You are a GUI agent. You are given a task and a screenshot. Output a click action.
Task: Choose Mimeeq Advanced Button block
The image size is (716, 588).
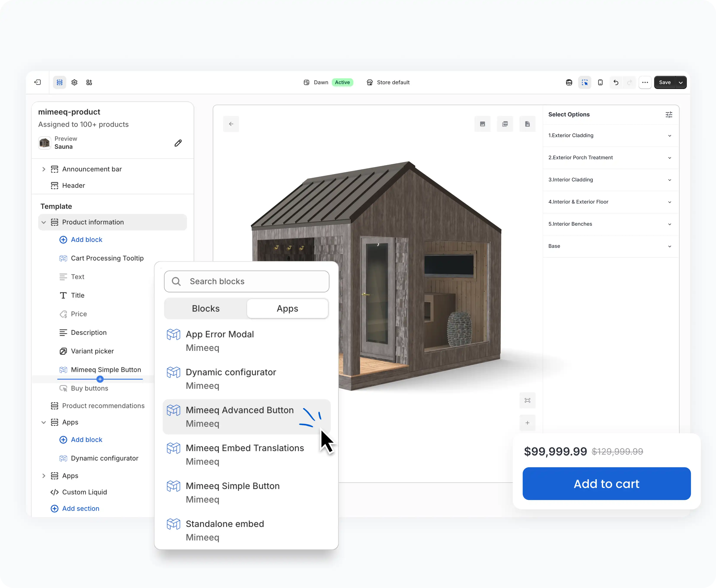coord(247,417)
